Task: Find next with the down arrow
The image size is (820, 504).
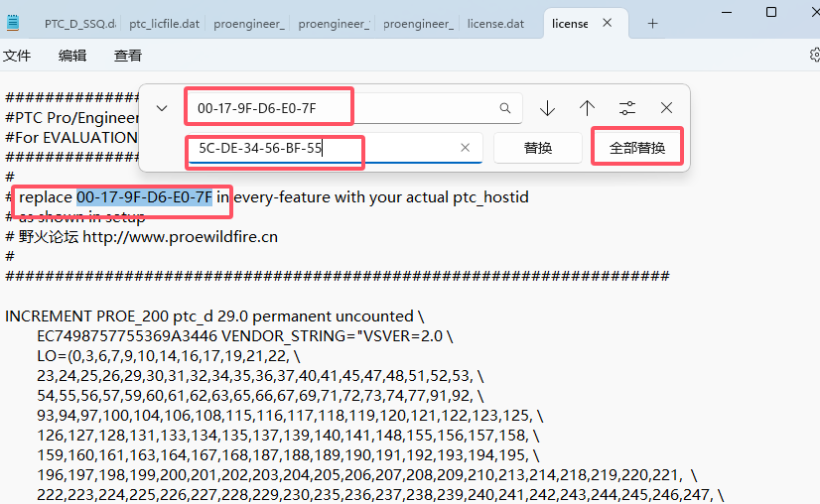Action: point(548,108)
